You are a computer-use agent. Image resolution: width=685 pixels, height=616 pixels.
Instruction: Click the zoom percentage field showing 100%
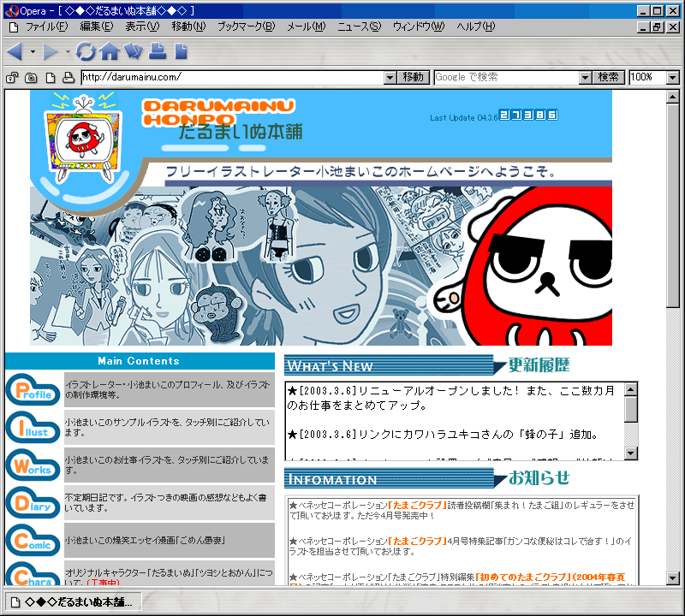[648, 78]
